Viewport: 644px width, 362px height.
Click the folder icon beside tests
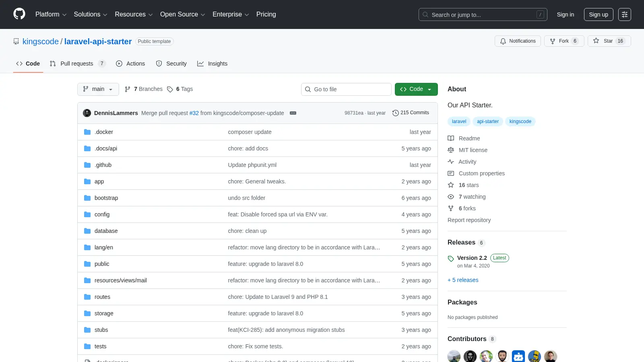87,346
